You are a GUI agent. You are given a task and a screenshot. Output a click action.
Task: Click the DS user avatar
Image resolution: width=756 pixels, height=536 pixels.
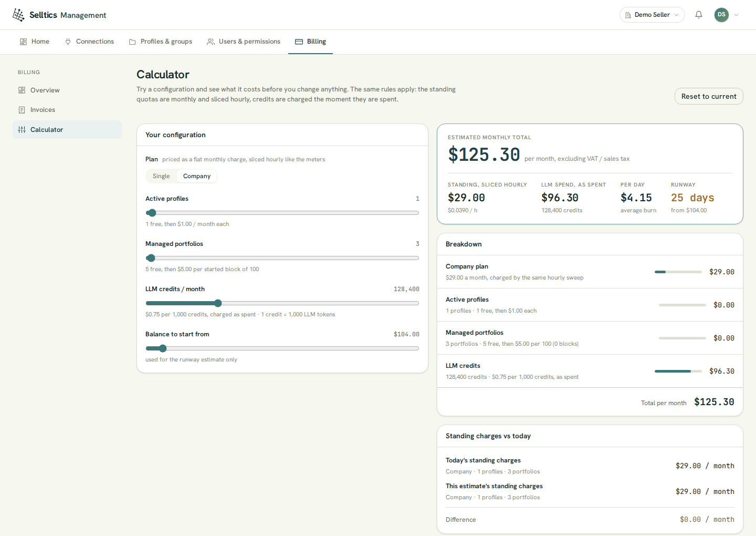(721, 15)
